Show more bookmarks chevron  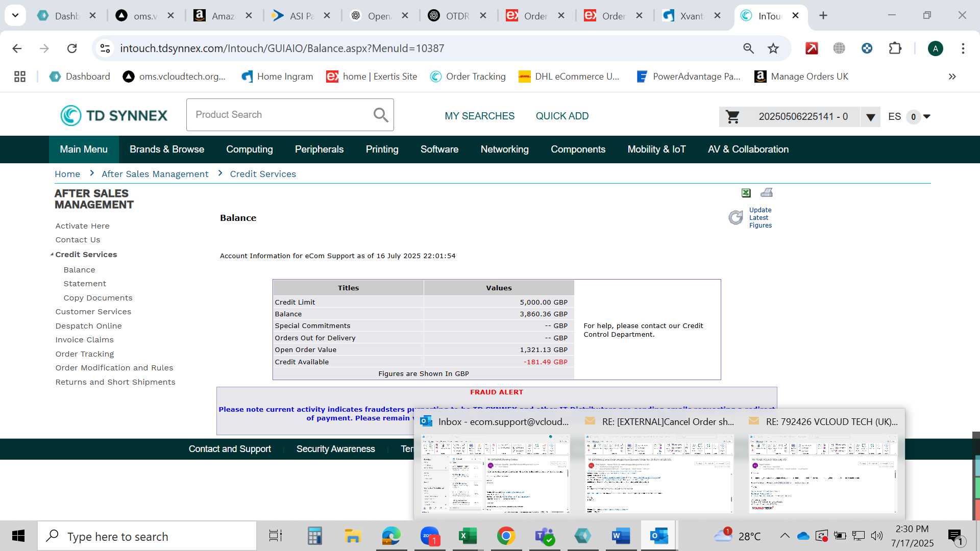click(952, 77)
